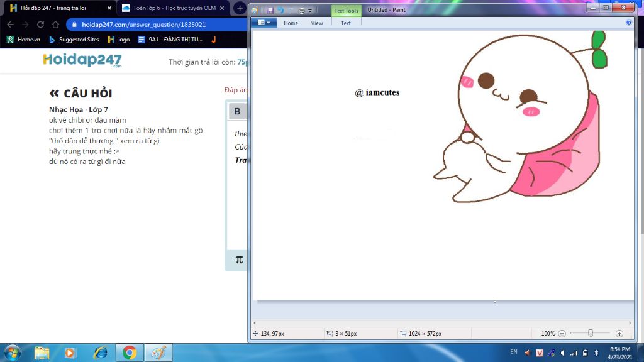The image size is (644, 362).
Task: Click the '@ iamcutes' text on canvas
Action: click(377, 93)
